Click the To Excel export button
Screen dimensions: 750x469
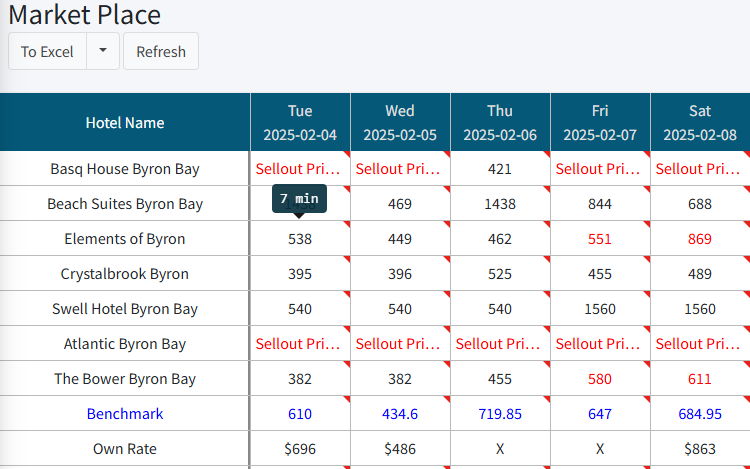[x=47, y=52]
